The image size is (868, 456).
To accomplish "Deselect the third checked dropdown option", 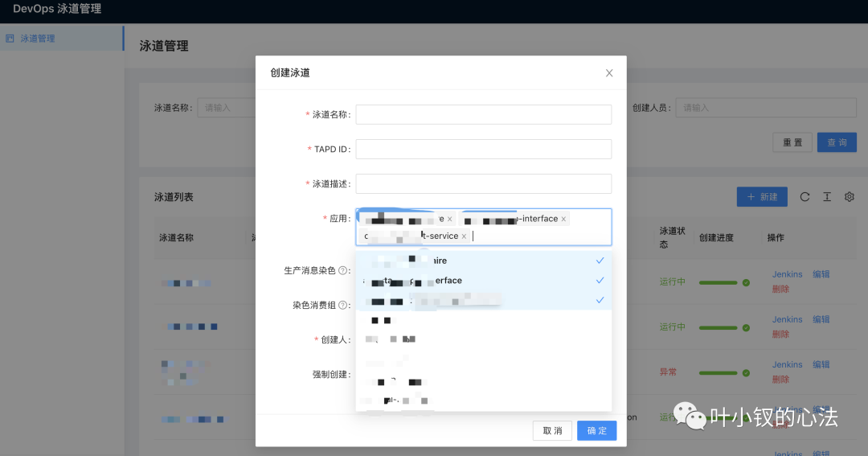I will [483, 300].
